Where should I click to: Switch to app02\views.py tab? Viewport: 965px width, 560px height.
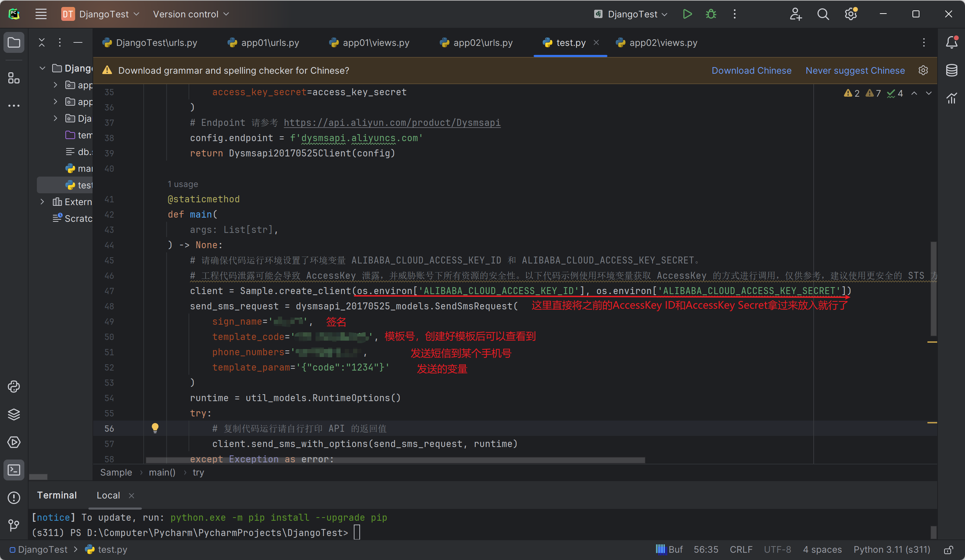click(x=657, y=42)
